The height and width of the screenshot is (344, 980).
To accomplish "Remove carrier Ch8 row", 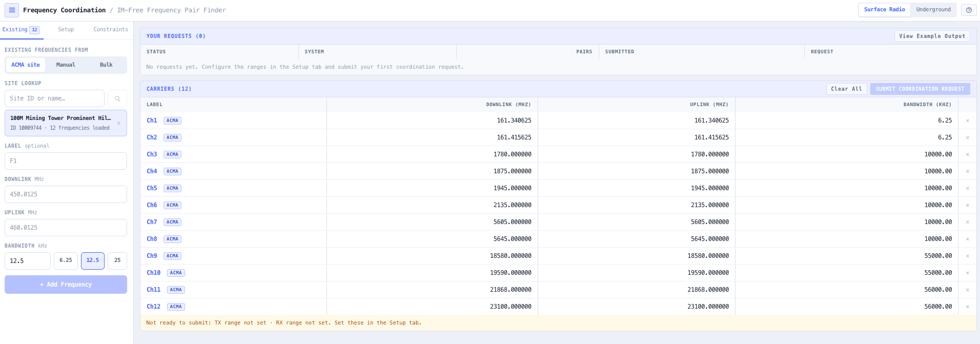I will coord(968,239).
